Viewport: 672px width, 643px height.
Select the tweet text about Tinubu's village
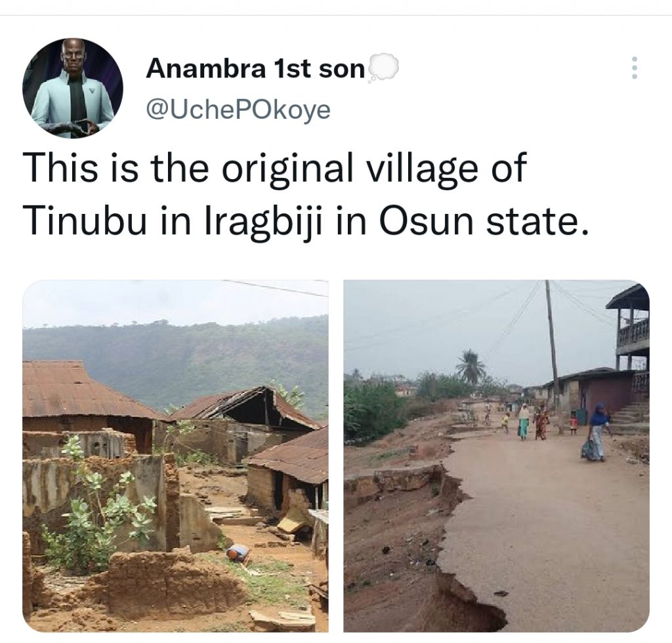tap(307, 194)
